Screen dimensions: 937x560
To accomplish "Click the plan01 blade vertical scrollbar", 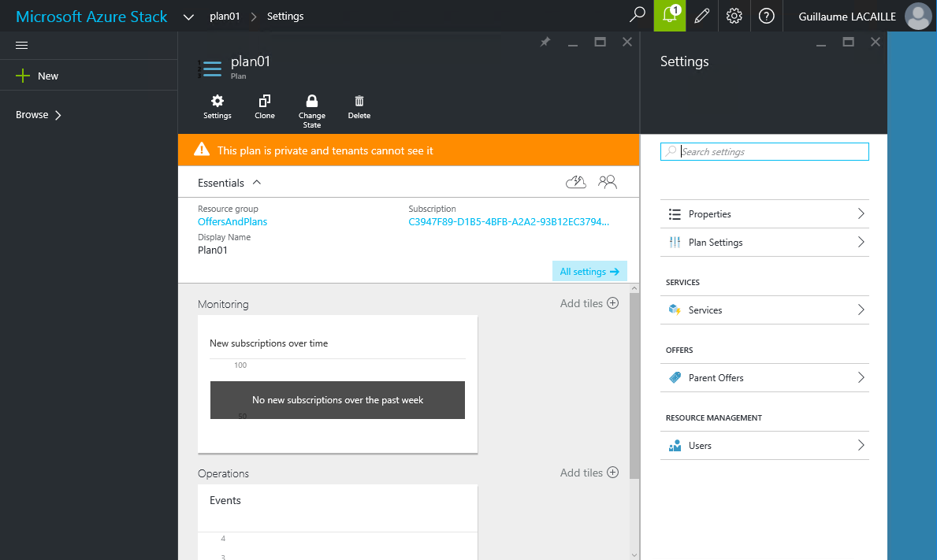I will (x=634, y=386).
